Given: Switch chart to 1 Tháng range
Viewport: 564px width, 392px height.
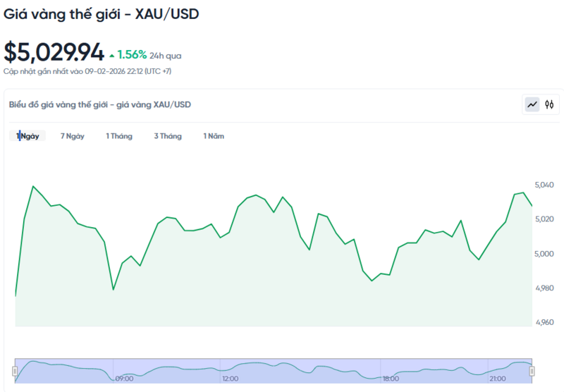Looking at the screenshot, I should point(119,136).
